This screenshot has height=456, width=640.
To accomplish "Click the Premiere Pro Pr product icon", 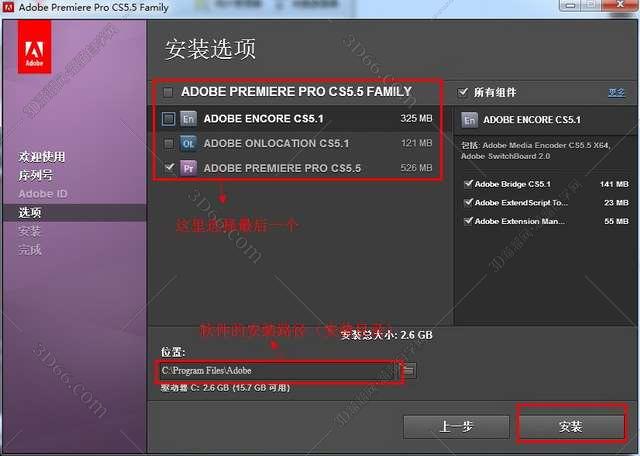I will point(188,168).
